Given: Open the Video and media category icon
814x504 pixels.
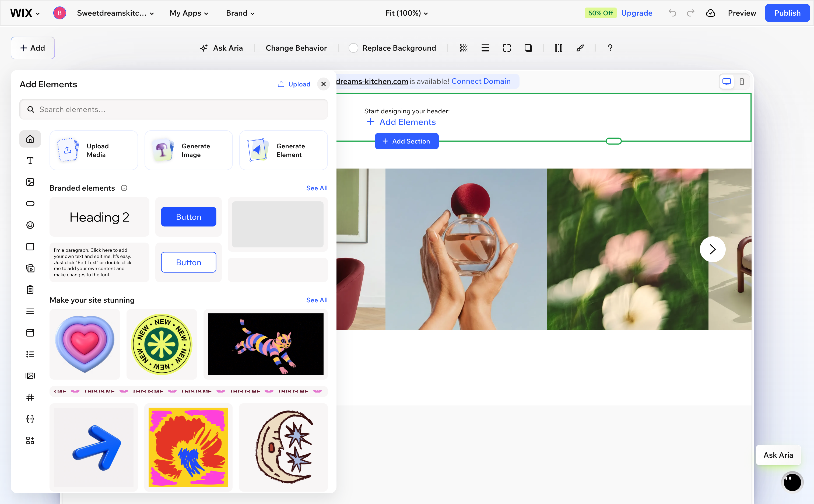Looking at the screenshot, I should pyautogui.click(x=30, y=268).
